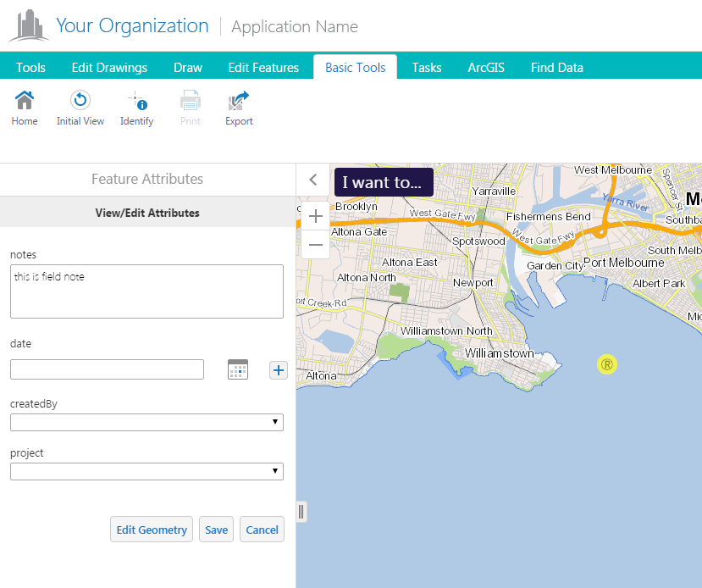This screenshot has width=702, height=588.
Task: Switch to Edit Drawings tab
Action: pyautogui.click(x=109, y=68)
